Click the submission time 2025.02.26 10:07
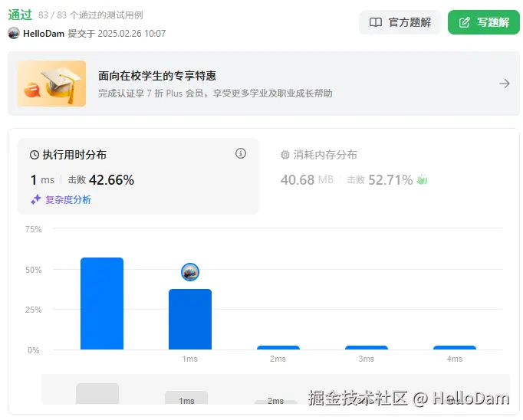 (x=132, y=34)
